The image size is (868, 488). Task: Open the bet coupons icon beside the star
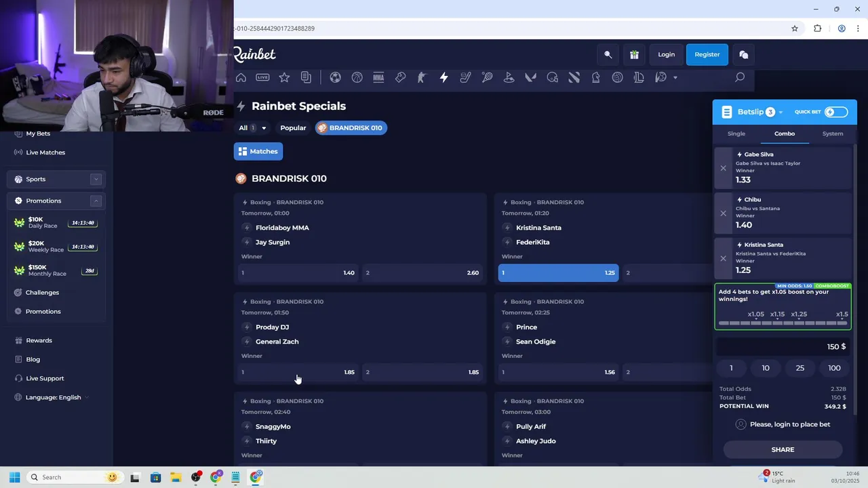(x=306, y=77)
